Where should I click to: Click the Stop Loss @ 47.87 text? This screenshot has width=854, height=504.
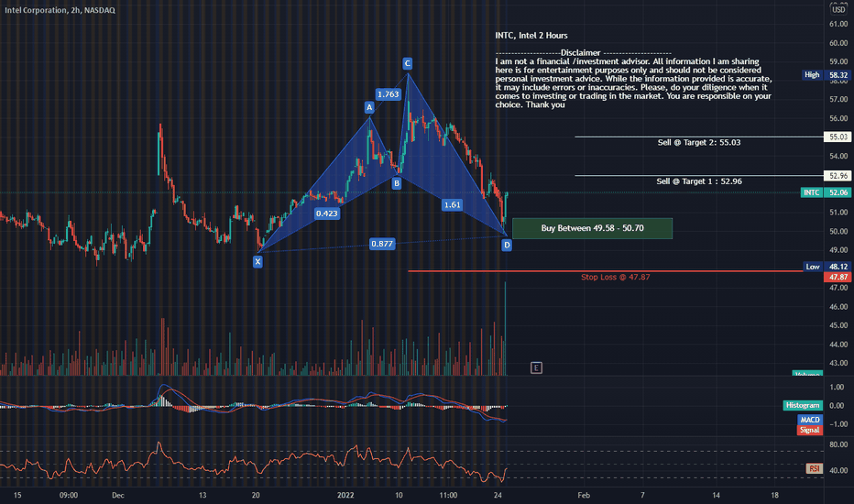click(x=615, y=278)
